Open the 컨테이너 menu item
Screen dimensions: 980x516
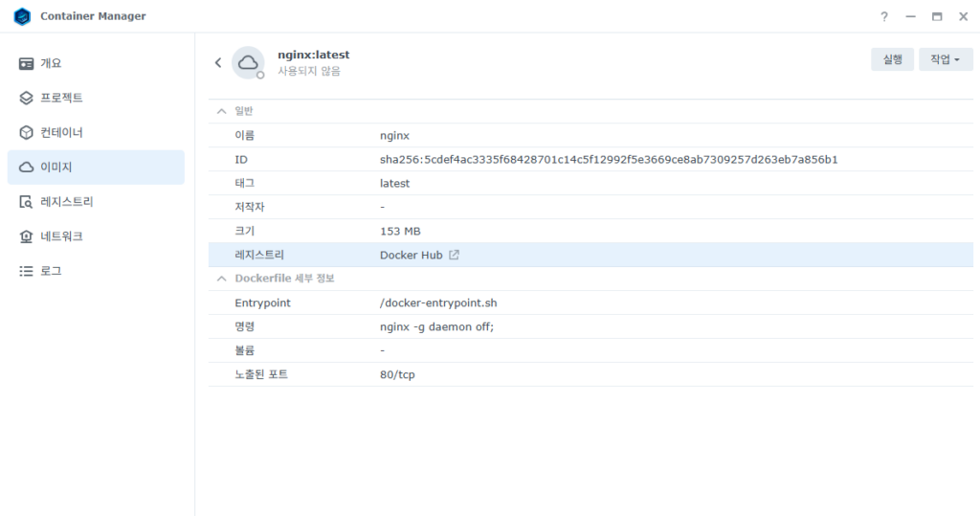point(61,132)
